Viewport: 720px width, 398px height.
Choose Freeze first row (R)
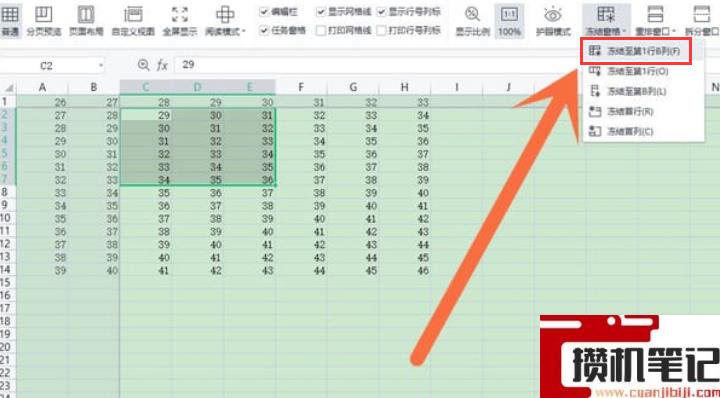(643, 112)
